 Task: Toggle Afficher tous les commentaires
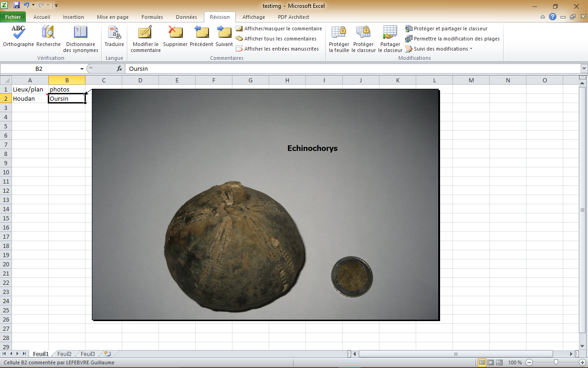pos(276,39)
